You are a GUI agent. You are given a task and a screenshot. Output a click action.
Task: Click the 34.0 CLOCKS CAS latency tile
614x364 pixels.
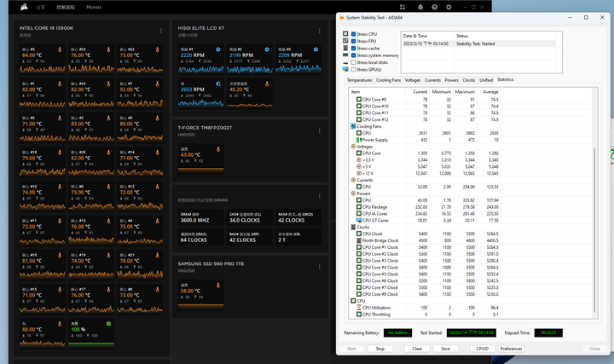point(249,217)
